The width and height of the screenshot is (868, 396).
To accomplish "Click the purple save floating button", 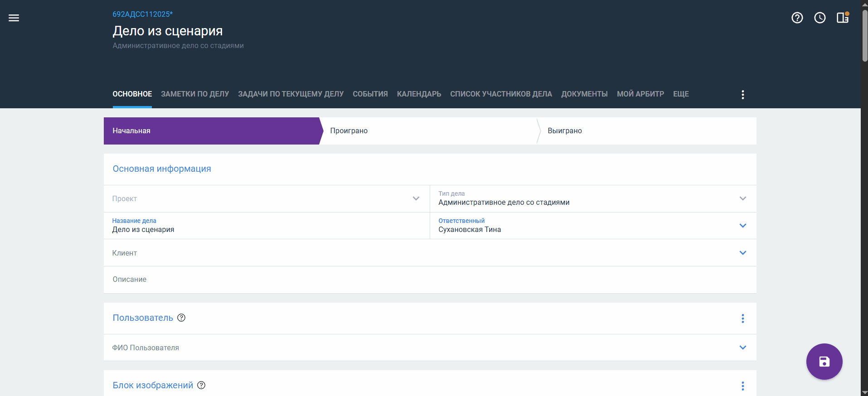I will click(x=824, y=361).
